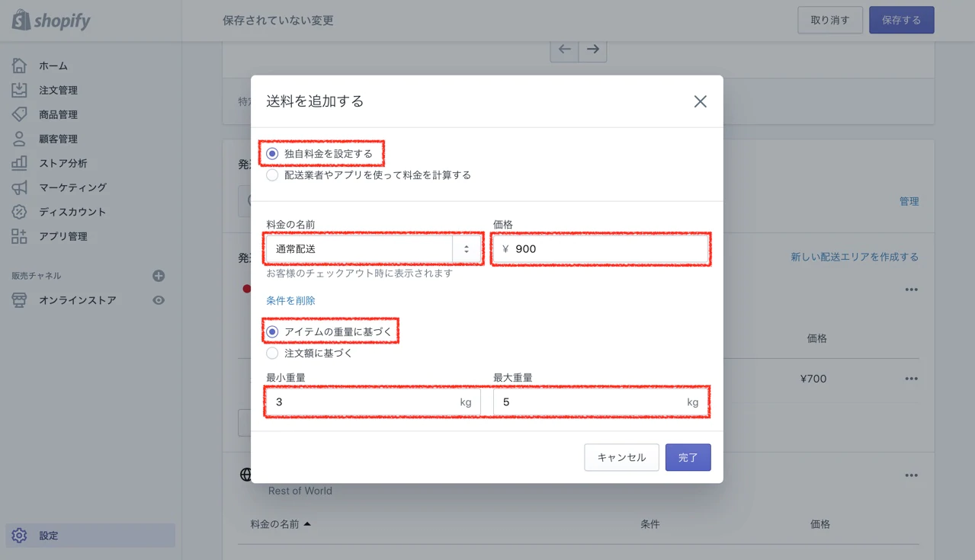Select 独自料金を設定する radio option

tap(272, 154)
